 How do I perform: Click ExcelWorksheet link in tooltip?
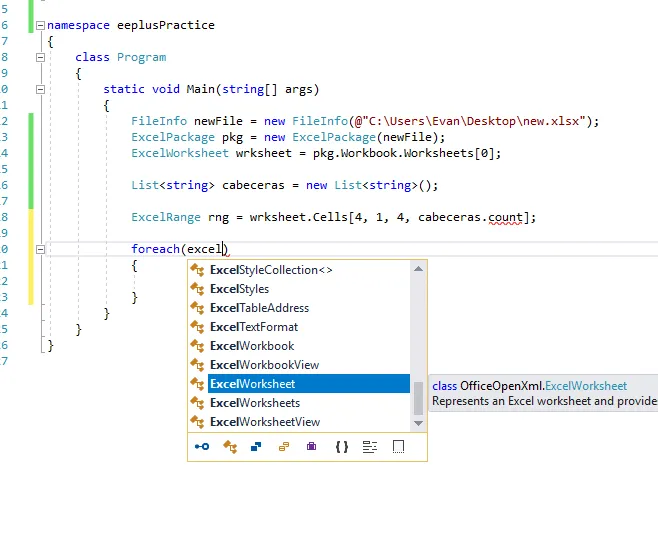coord(586,386)
